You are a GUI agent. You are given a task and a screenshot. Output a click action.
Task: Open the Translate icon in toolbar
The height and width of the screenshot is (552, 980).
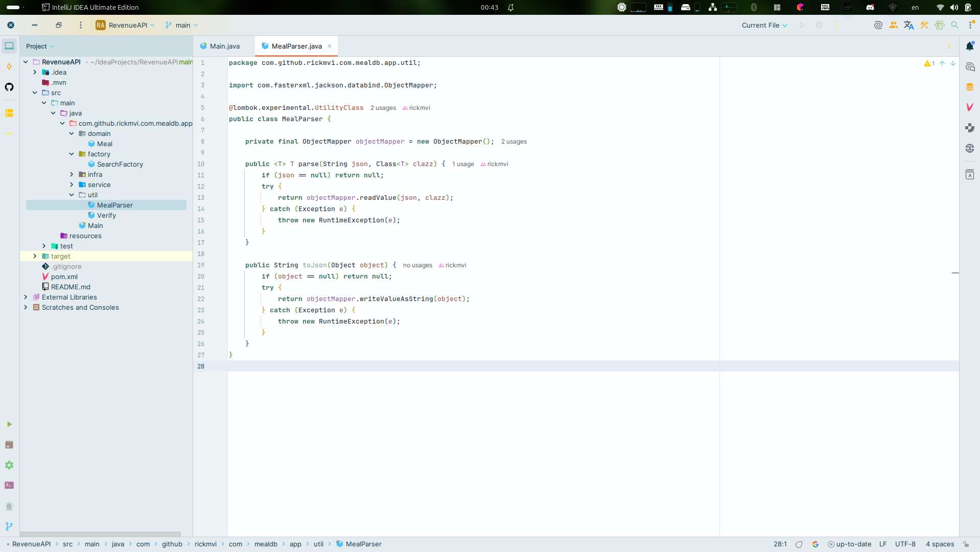(x=909, y=25)
